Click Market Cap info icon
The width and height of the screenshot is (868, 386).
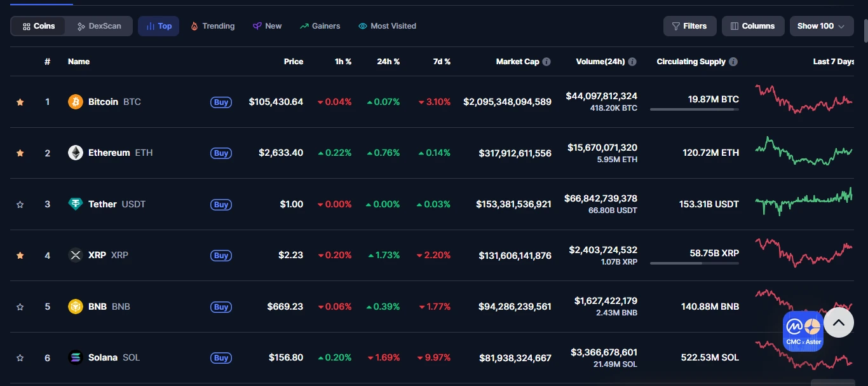[x=546, y=62]
